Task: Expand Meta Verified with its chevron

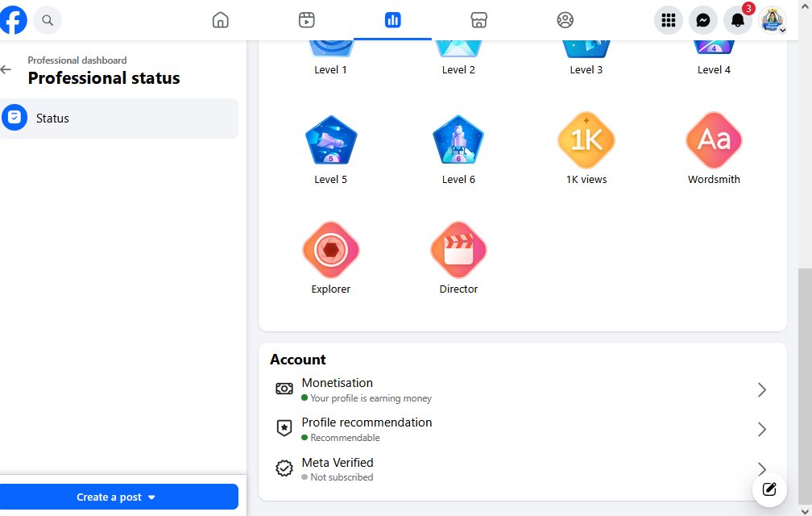Action: point(762,468)
